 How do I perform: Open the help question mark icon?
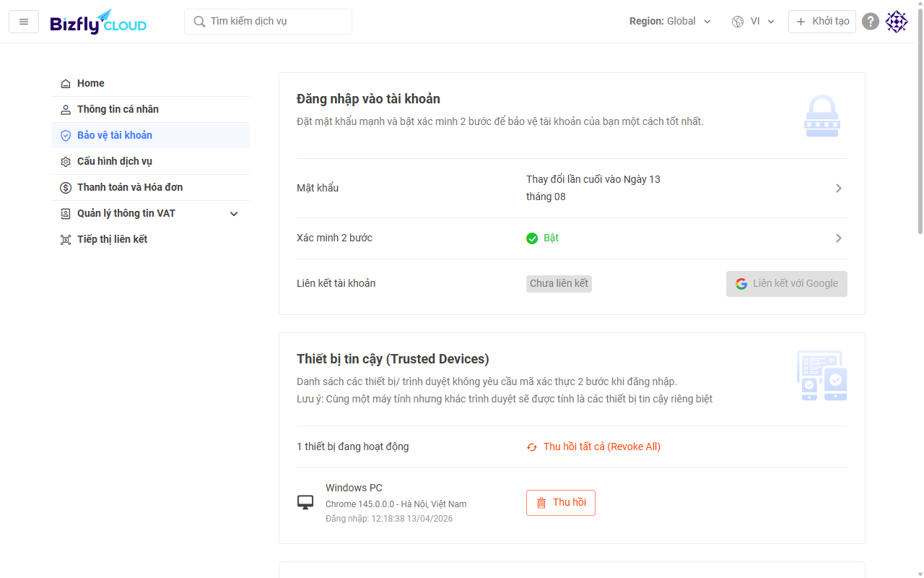871,22
